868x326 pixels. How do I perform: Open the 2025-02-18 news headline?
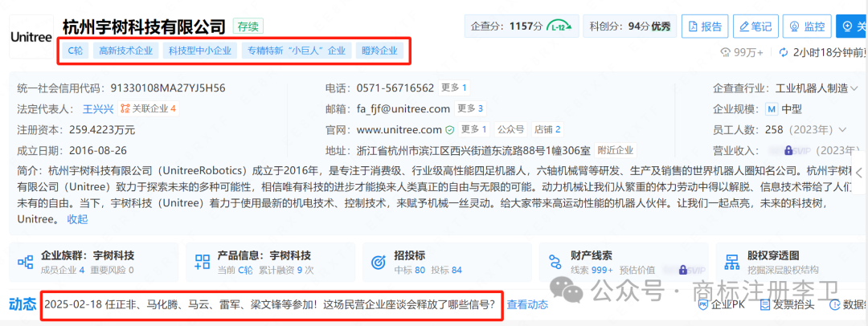[x=269, y=304]
